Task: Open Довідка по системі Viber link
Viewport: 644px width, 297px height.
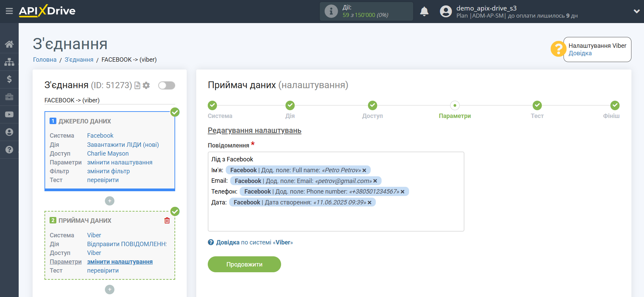Action: click(x=250, y=242)
